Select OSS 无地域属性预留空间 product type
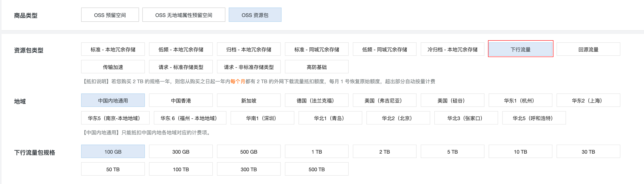The image size is (644, 184). coord(184,15)
